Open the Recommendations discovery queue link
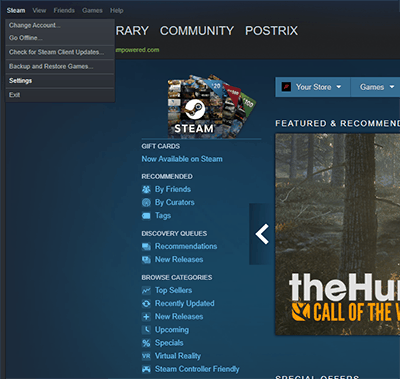Screen dimensions: 400x379 point(186,246)
